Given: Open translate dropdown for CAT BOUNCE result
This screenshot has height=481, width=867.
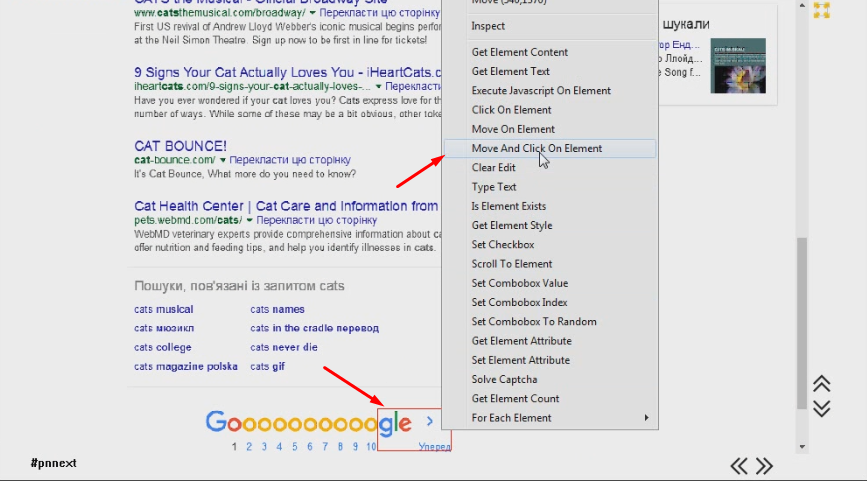Looking at the screenshot, I should 224,160.
